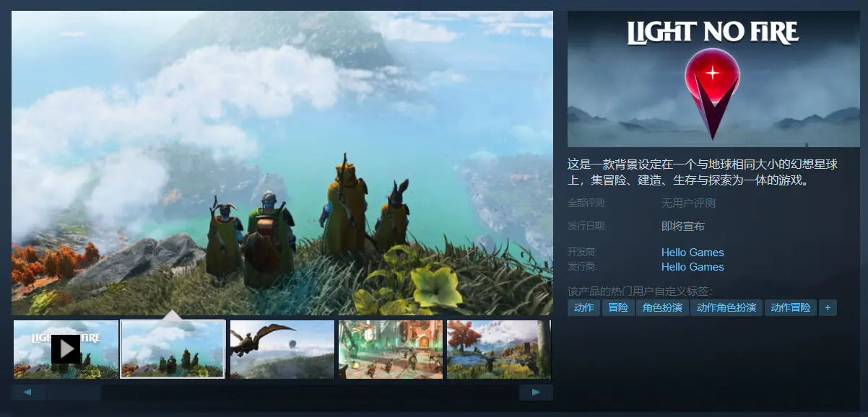The width and height of the screenshot is (868, 417).
Task: Click the Light No Fire header image
Action: 713,79
